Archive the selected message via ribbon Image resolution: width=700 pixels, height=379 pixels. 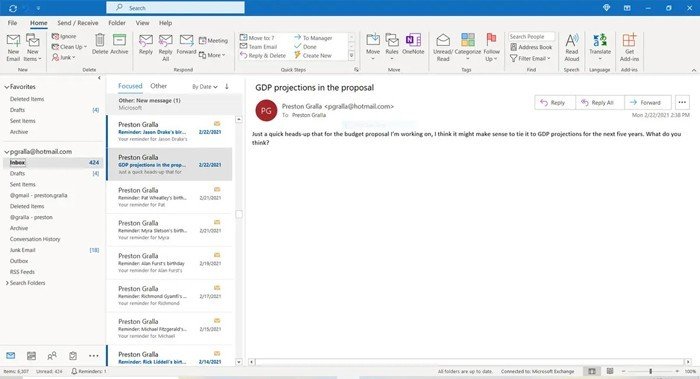tap(119, 44)
